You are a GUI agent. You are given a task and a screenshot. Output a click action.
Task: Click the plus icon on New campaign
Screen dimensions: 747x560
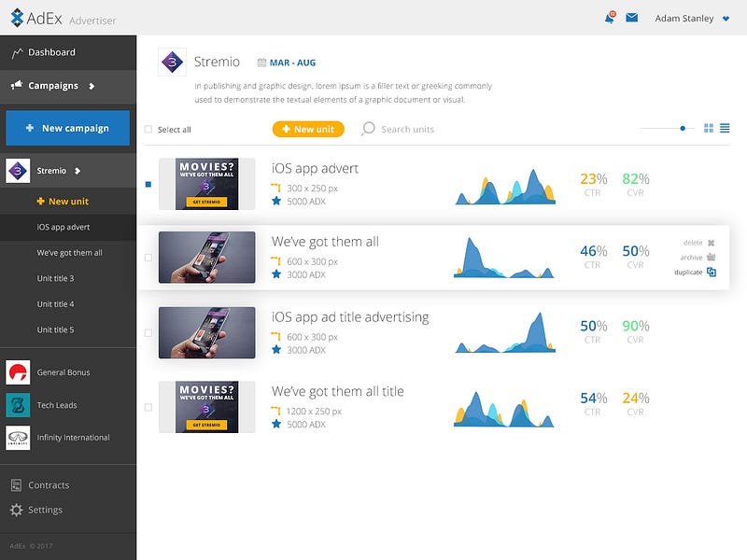coord(30,128)
